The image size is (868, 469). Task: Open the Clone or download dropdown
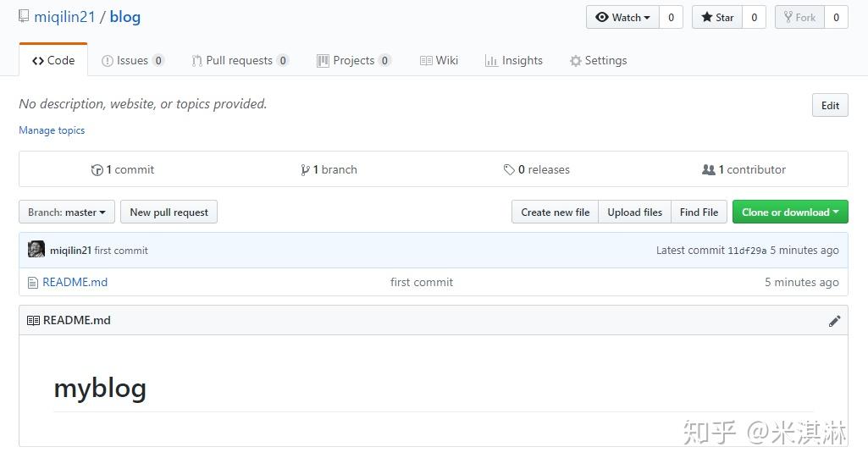tap(789, 212)
